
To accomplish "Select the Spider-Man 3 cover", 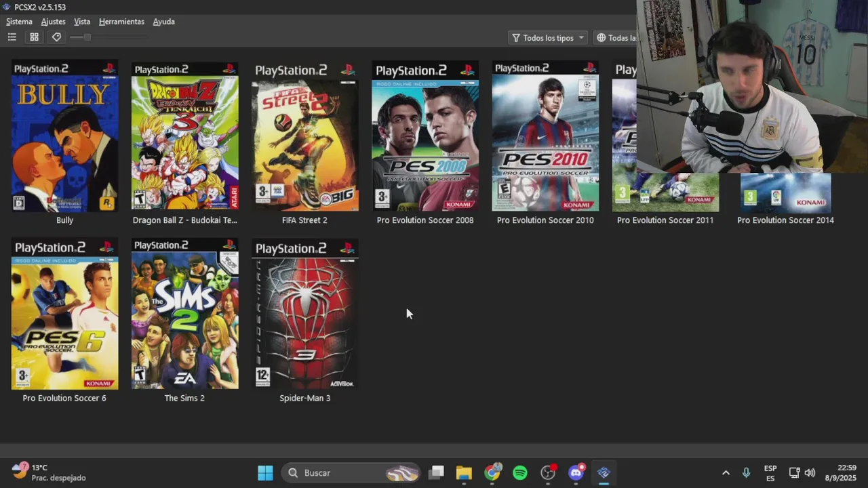I will click(x=304, y=314).
